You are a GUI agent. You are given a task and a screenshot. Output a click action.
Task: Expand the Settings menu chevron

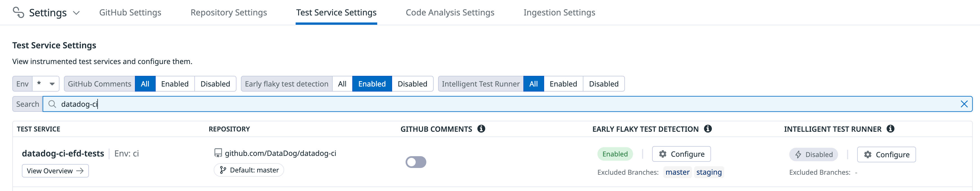point(76,13)
